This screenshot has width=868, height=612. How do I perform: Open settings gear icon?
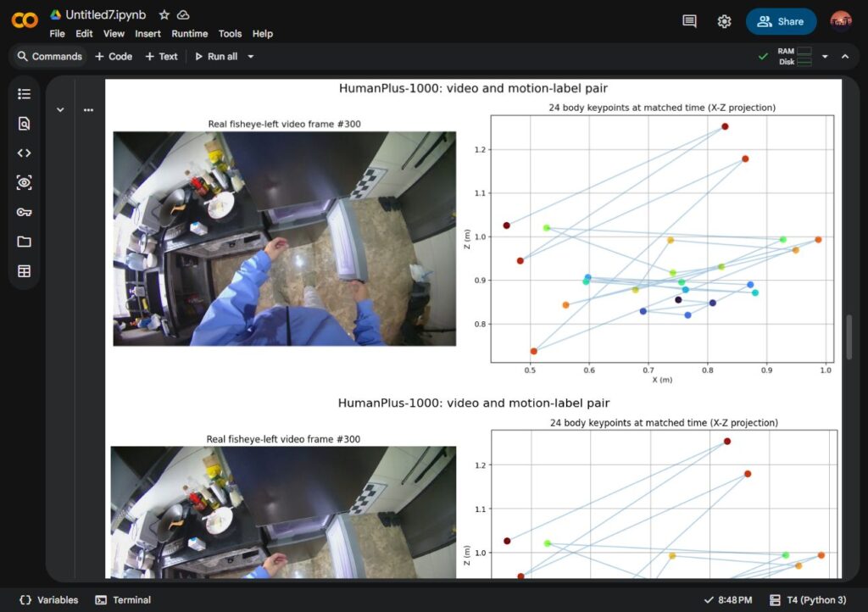click(724, 21)
